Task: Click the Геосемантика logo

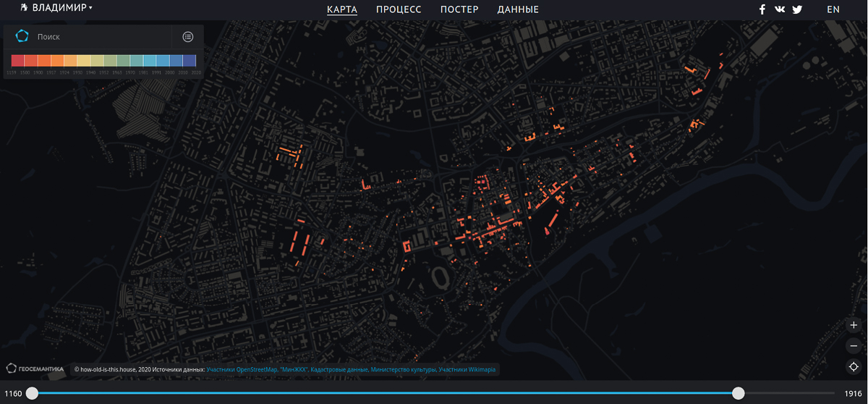Action: (35, 369)
